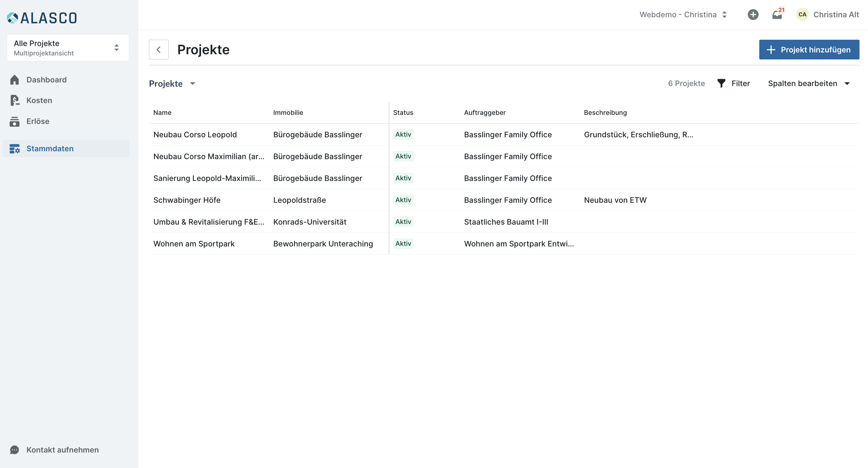
Task: Go to Dashboard in the sidebar
Action: click(47, 80)
